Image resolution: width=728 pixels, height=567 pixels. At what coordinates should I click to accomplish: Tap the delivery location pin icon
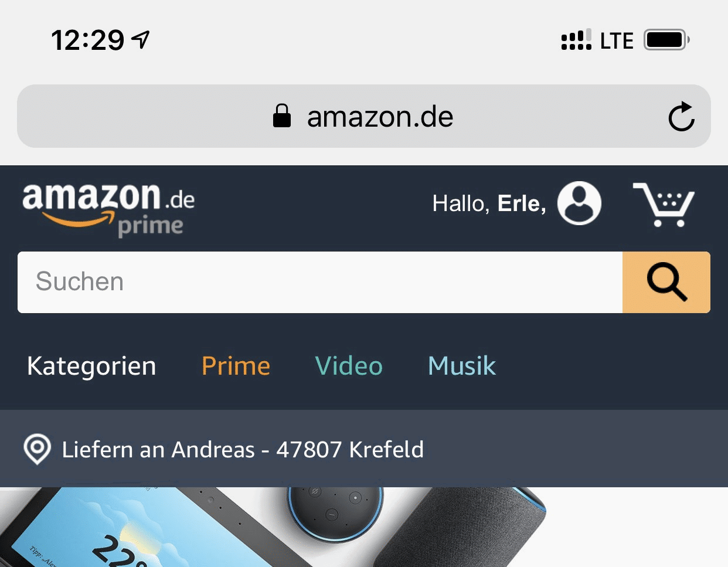coord(37,450)
